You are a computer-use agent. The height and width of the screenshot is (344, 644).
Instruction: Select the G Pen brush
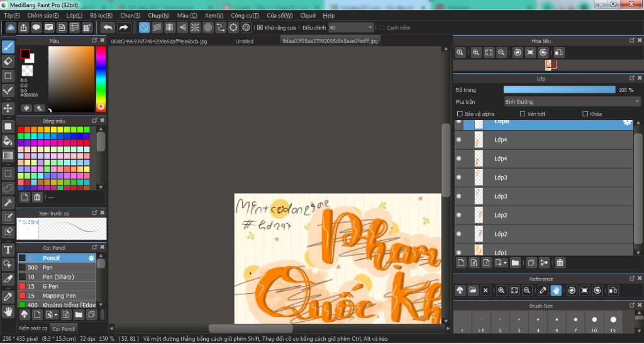coord(57,287)
